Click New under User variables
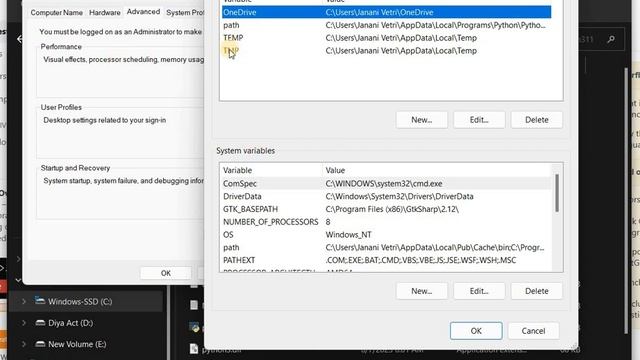Screen dimensions: 640x360 click(x=422, y=120)
